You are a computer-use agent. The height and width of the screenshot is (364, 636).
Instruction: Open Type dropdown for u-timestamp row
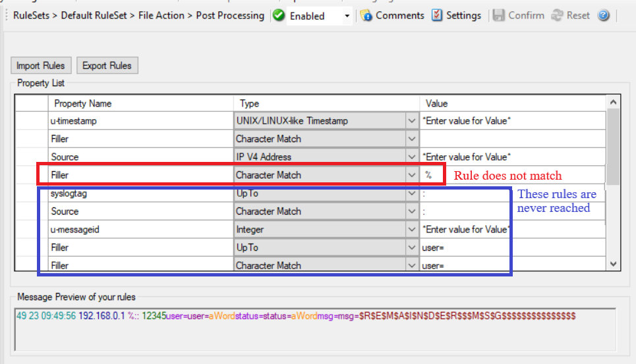(412, 121)
